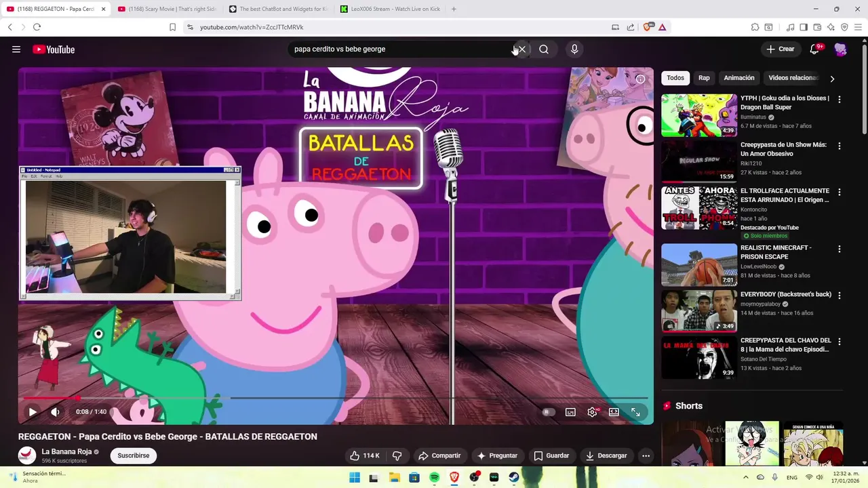Click the Brave Shields lion icon
The width and height of the screenshot is (868, 488).
click(x=647, y=27)
